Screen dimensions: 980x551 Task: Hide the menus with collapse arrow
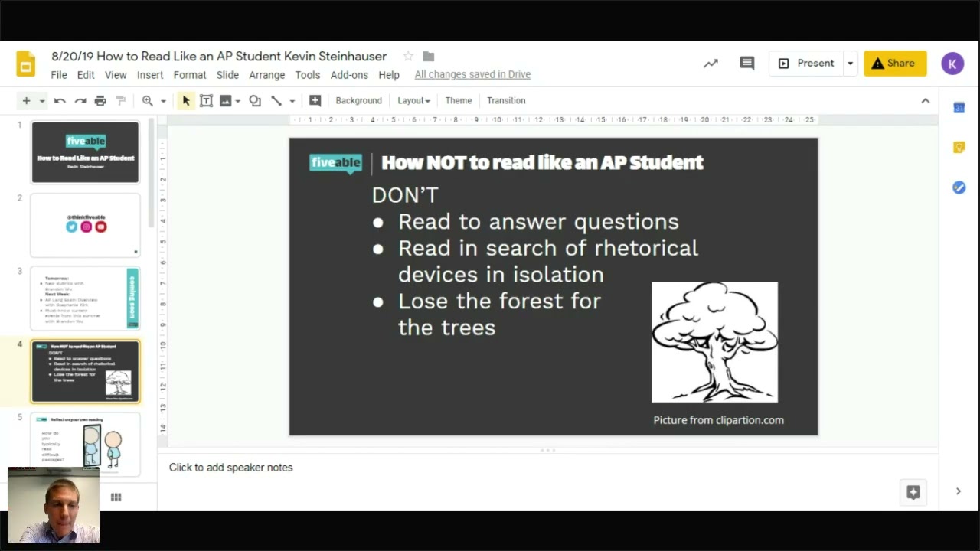pyautogui.click(x=925, y=100)
